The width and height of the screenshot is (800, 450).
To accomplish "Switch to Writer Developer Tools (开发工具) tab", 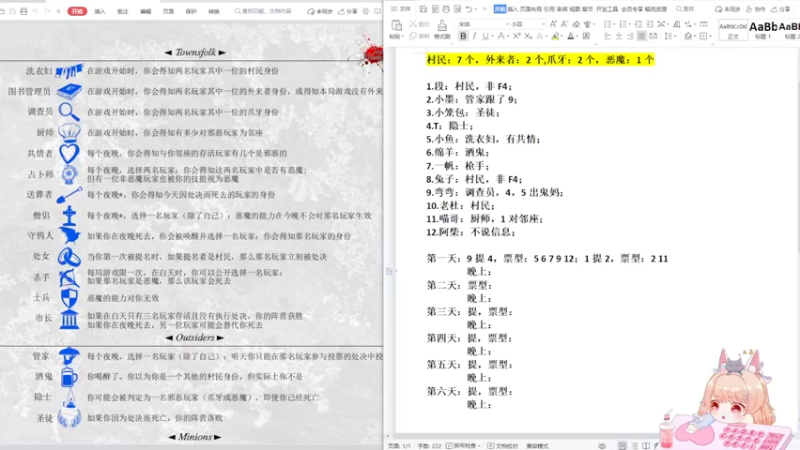I will tap(607, 9).
